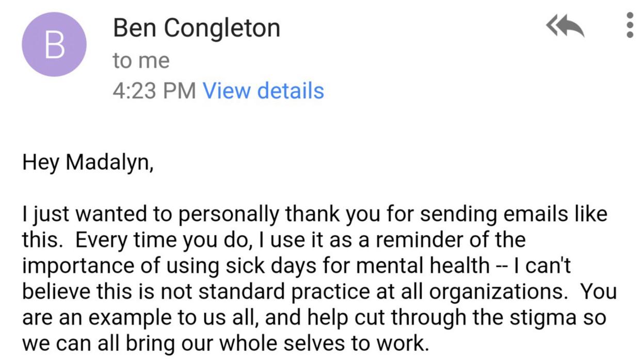
Task: Click sender name Ben Congleton
Action: tap(197, 27)
